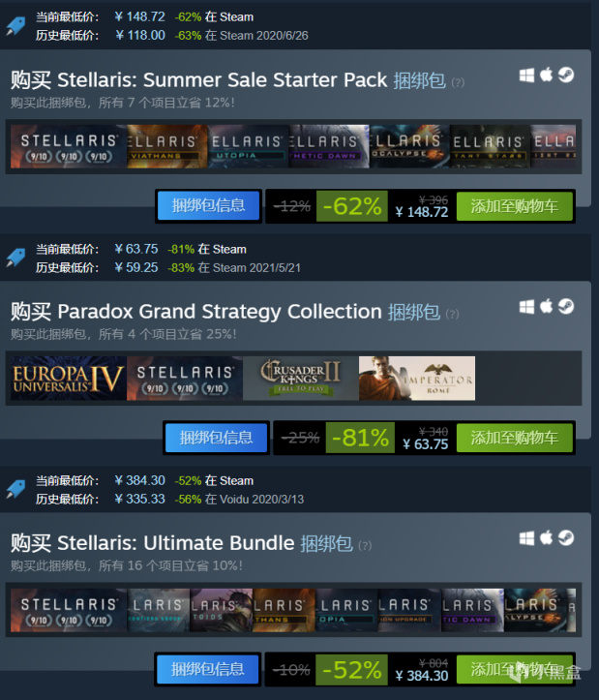The width and height of the screenshot is (599, 700).
Task: Open the (?) help next to Ultimate Bundle
Action: pyautogui.click(x=365, y=545)
